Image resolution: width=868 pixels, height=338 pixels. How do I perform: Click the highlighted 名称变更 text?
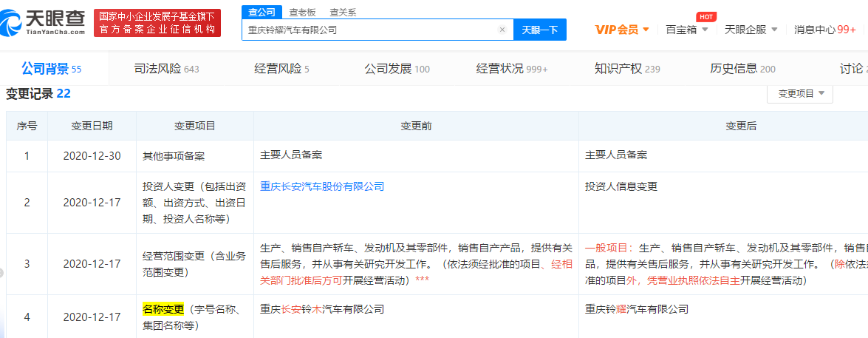163,309
